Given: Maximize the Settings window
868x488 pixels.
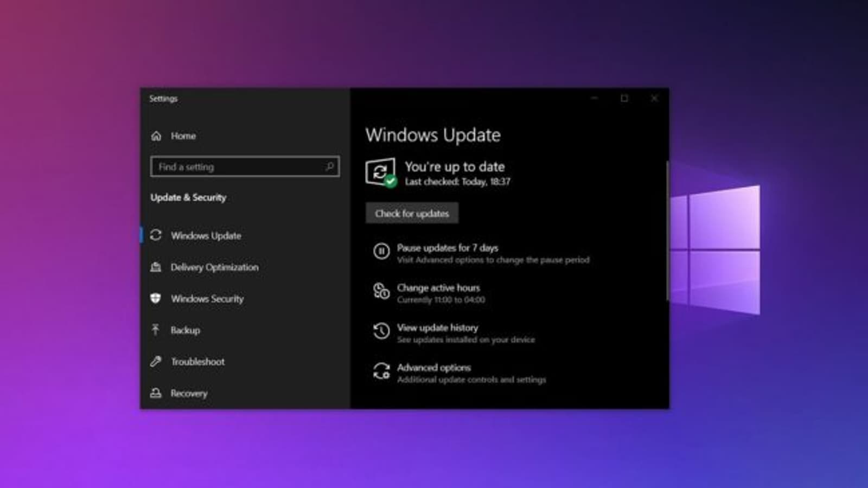Looking at the screenshot, I should 624,98.
